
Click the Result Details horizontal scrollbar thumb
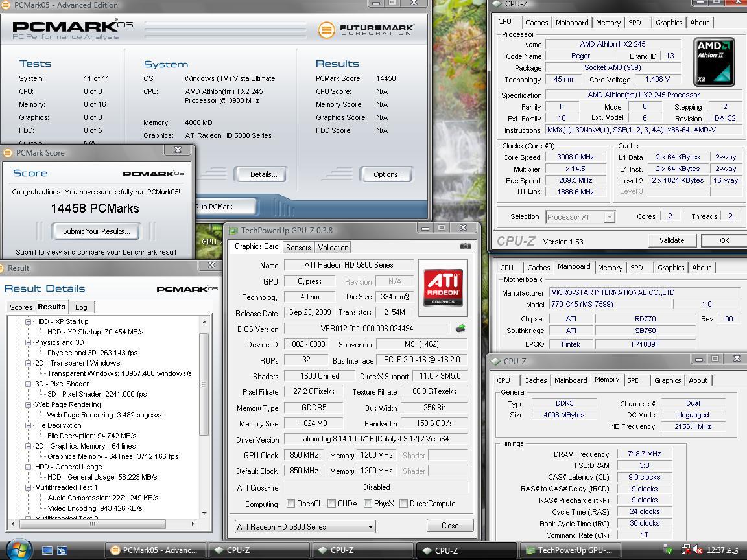[93, 524]
